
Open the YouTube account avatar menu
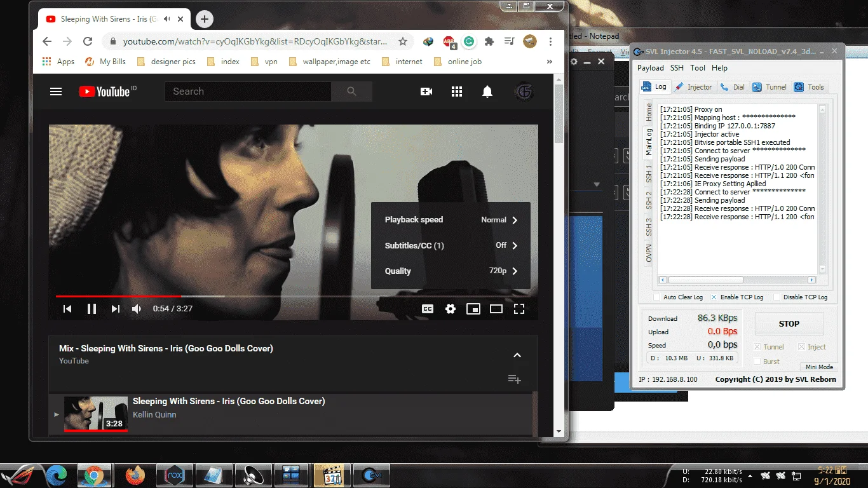click(x=524, y=91)
